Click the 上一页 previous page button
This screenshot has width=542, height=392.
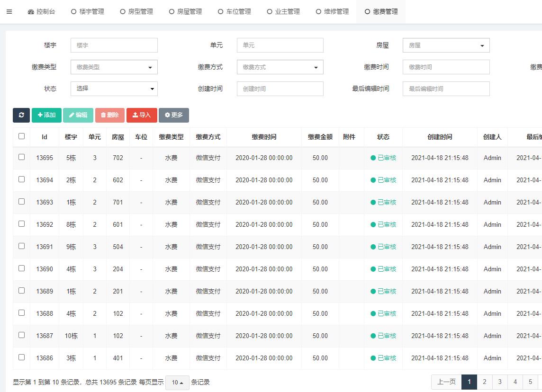(446, 382)
